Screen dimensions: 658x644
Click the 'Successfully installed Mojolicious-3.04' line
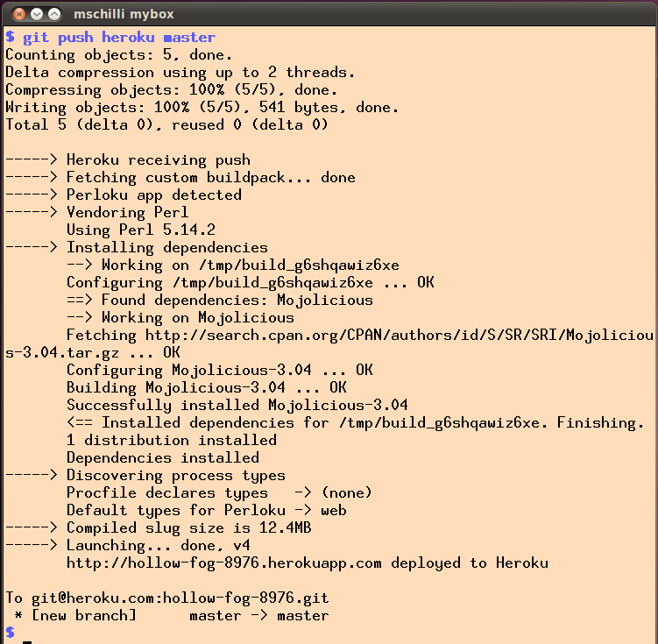click(x=237, y=406)
